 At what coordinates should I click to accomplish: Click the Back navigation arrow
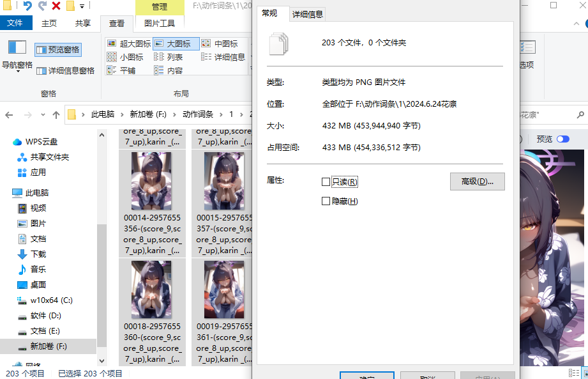coord(10,115)
